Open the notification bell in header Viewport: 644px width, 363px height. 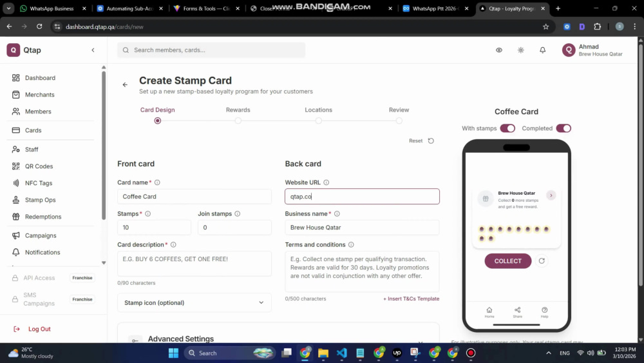[542, 50]
